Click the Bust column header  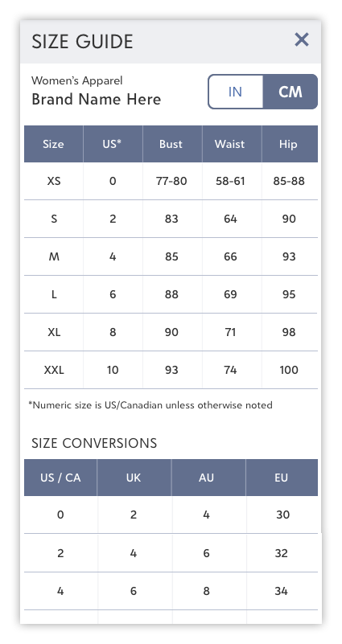click(x=171, y=144)
